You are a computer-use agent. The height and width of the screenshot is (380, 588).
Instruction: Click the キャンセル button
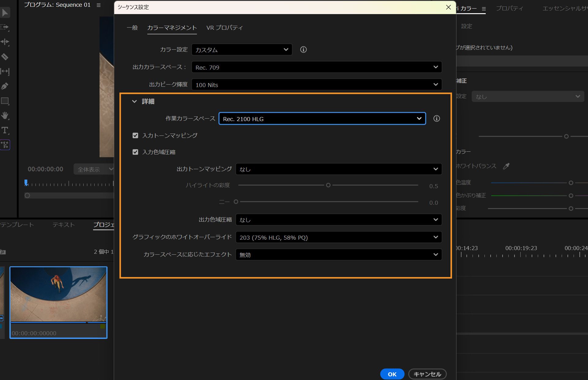(x=427, y=374)
